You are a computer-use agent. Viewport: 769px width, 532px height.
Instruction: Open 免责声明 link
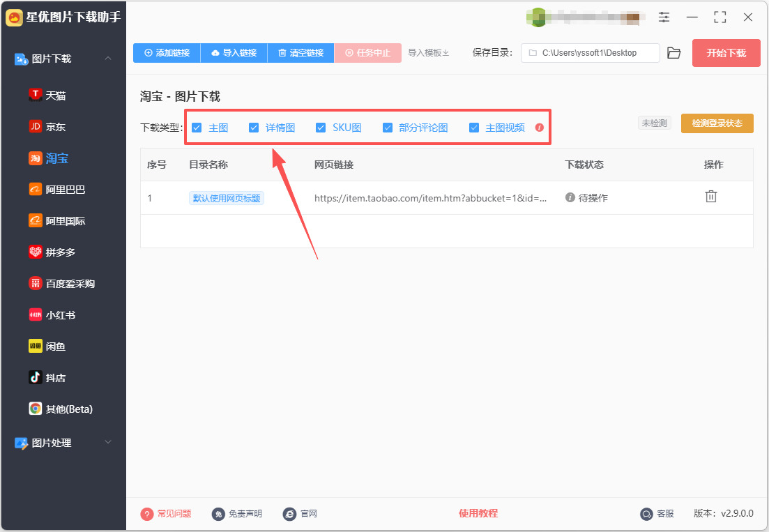(237, 513)
